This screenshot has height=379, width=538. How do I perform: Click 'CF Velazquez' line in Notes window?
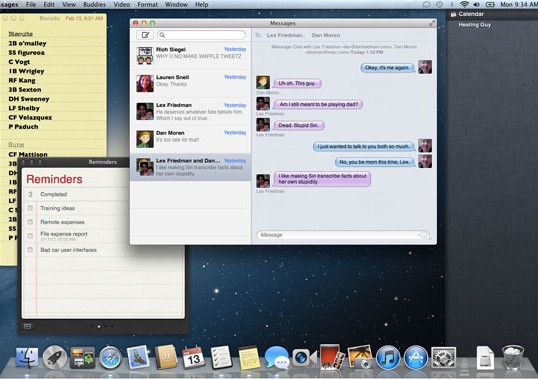(30, 117)
